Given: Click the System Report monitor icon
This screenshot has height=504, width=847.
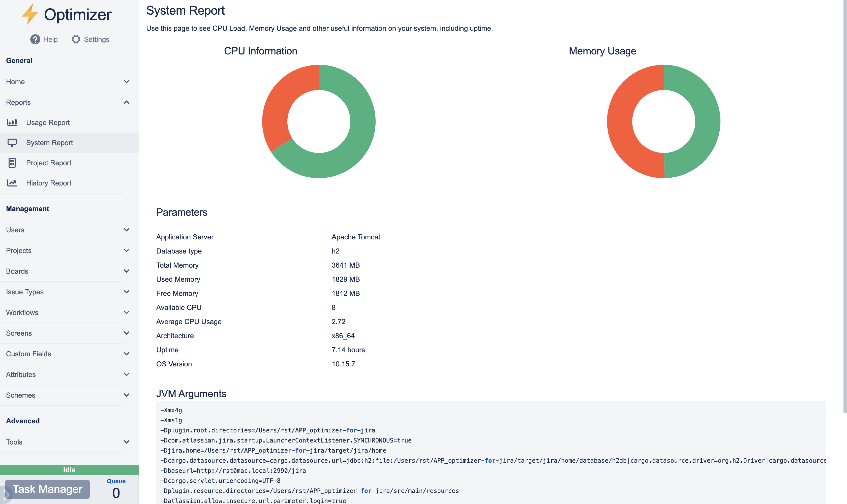Looking at the screenshot, I should (x=12, y=143).
